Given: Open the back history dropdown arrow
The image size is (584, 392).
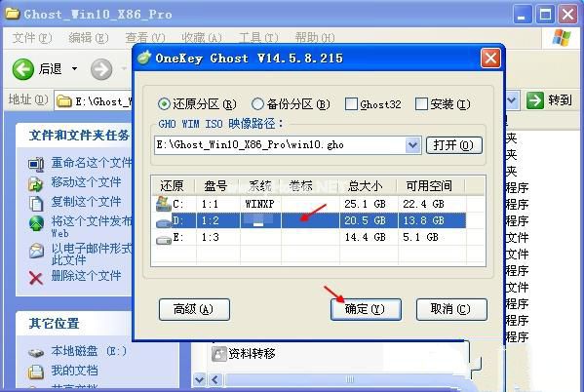Looking at the screenshot, I should coord(74,68).
